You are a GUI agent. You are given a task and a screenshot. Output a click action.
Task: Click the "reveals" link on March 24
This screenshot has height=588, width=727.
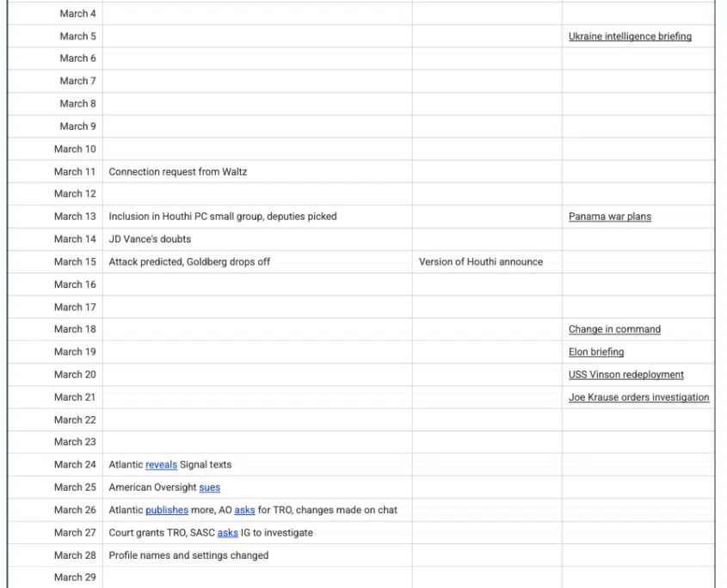pos(161,465)
